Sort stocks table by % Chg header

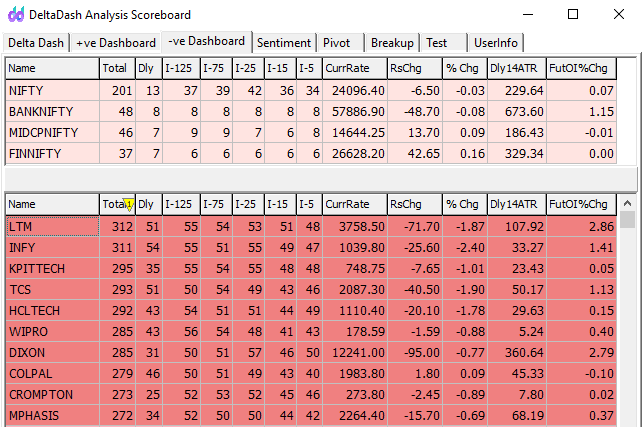(465, 204)
